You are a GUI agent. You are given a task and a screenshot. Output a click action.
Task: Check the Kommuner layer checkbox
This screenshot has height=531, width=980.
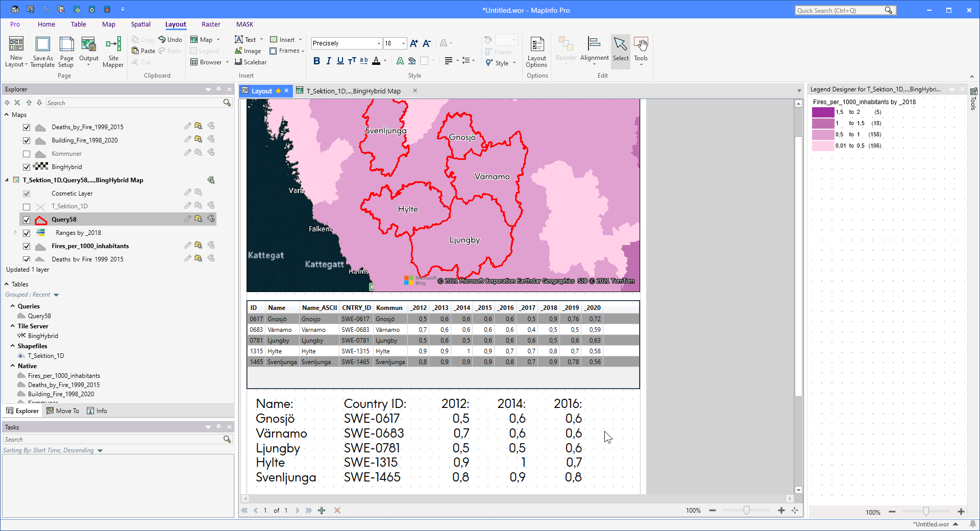tap(27, 154)
